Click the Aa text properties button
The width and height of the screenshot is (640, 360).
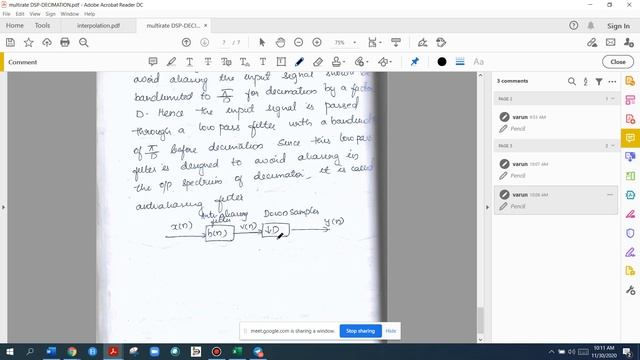pyautogui.click(x=478, y=62)
